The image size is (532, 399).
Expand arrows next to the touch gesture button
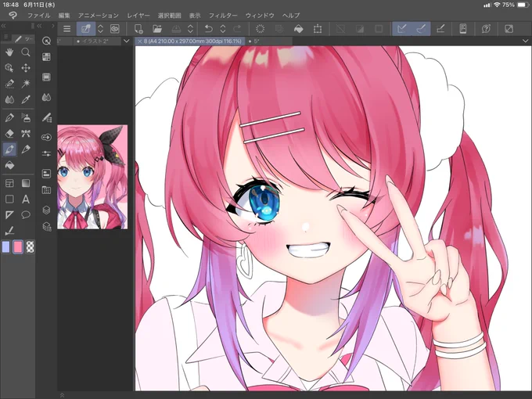(100, 29)
